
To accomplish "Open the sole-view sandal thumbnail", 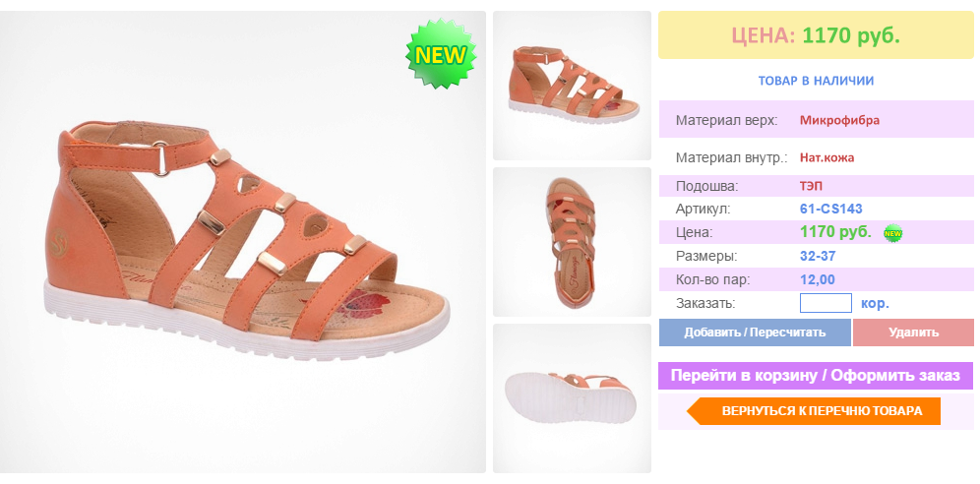I will (x=572, y=397).
